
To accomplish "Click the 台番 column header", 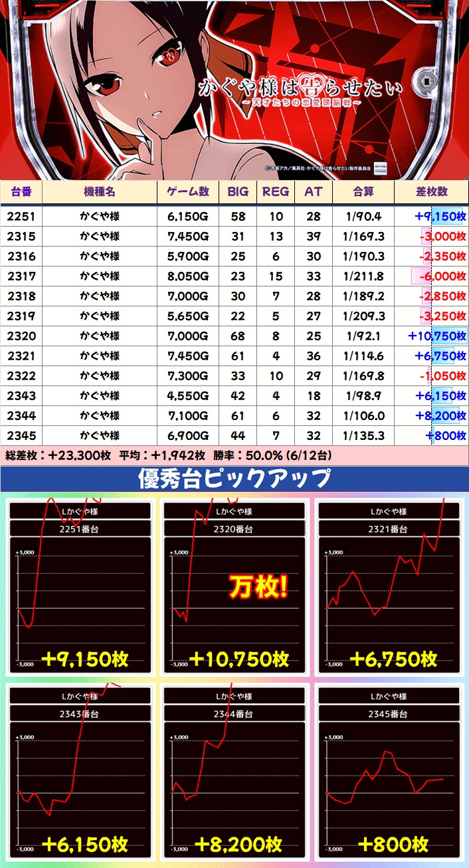I will click(21, 191).
